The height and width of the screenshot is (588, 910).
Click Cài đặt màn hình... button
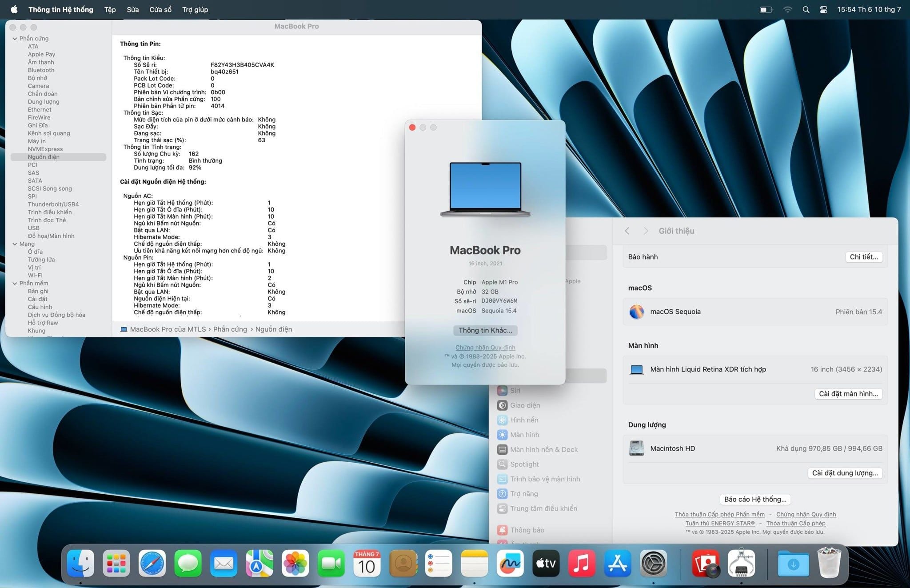[x=848, y=394]
